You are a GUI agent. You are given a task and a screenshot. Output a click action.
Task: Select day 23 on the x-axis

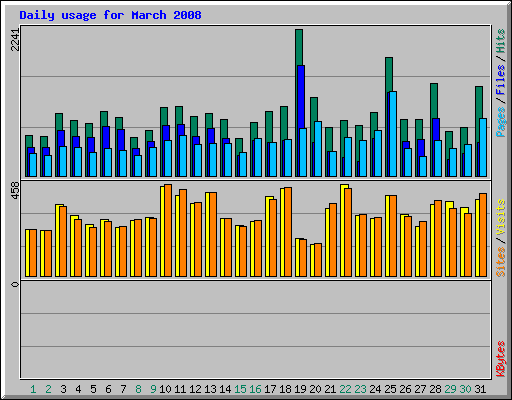pos(360,389)
